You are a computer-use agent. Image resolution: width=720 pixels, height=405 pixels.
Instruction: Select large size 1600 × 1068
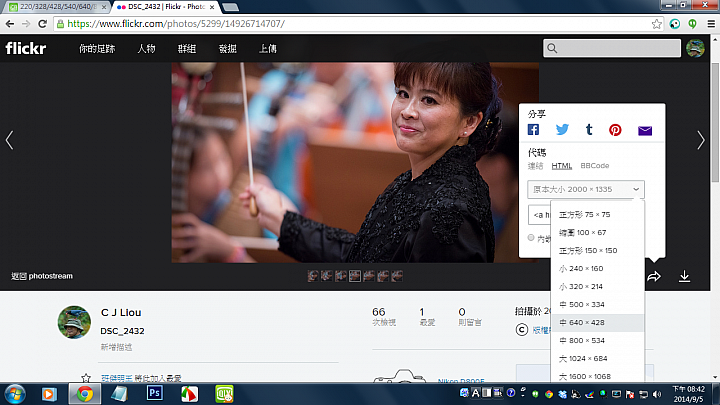click(597, 376)
